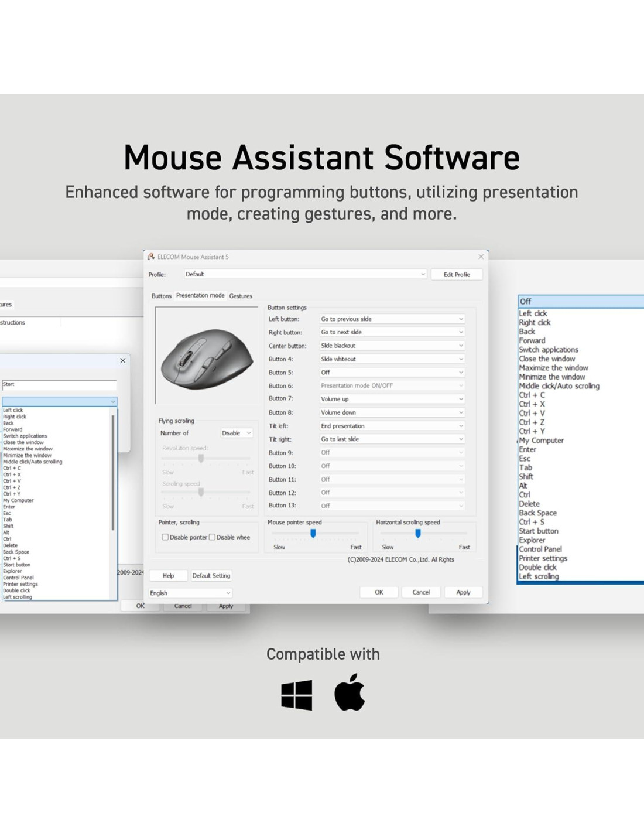The height and width of the screenshot is (833, 644).
Task: Switch to the Buttons tab
Action: coord(162,296)
